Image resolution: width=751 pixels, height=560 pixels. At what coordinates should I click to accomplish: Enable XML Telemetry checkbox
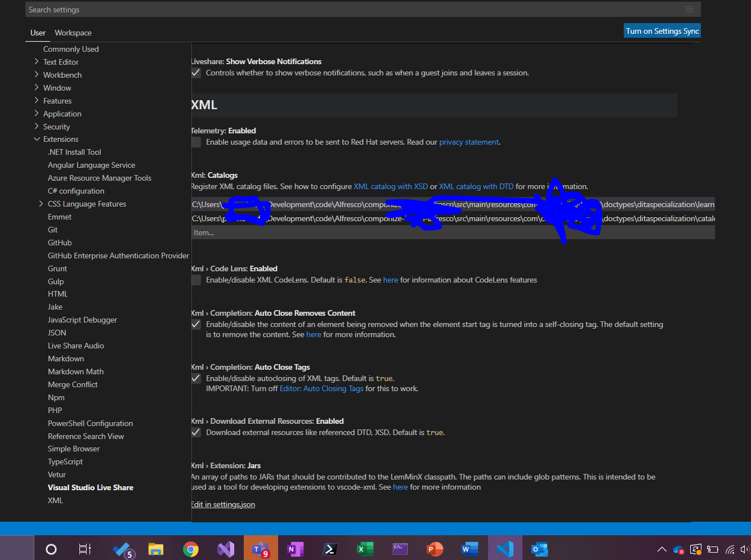click(x=196, y=142)
